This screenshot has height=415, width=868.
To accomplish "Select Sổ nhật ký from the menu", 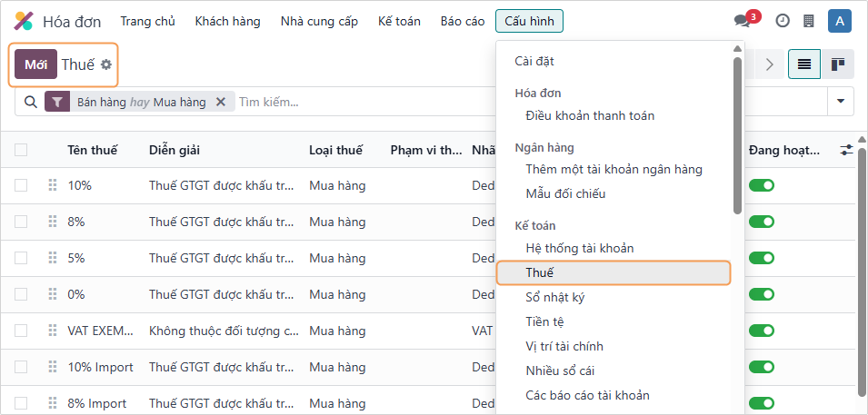I will pos(554,297).
